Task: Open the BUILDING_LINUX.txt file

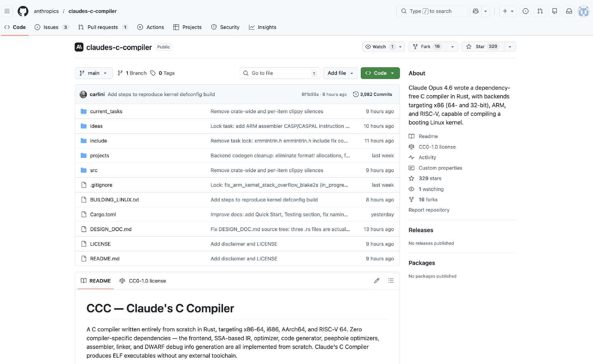Action: click(114, 200)
